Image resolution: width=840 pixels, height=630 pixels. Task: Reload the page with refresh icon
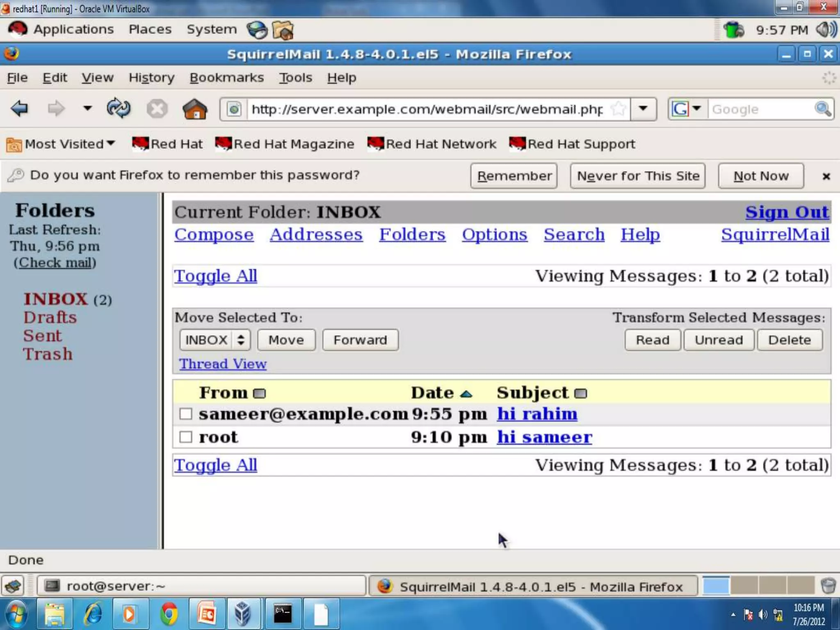coord(119,109)
